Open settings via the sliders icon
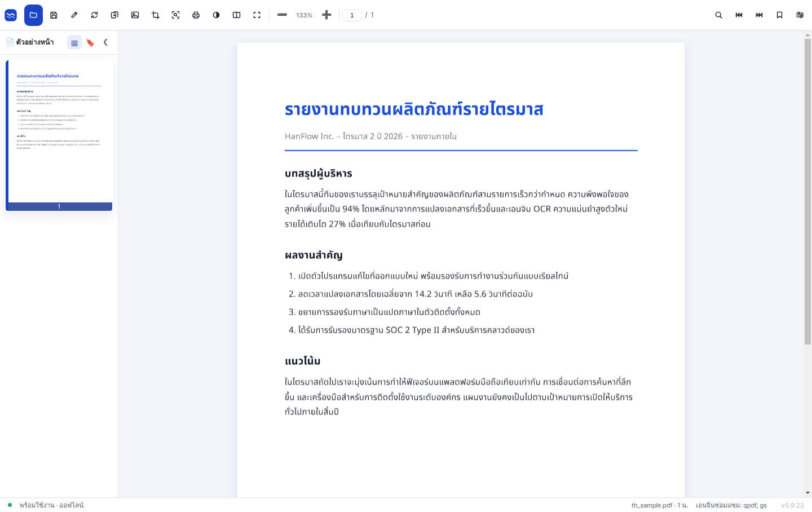This screenshot has height=512, width=812. tap(800, 15)
